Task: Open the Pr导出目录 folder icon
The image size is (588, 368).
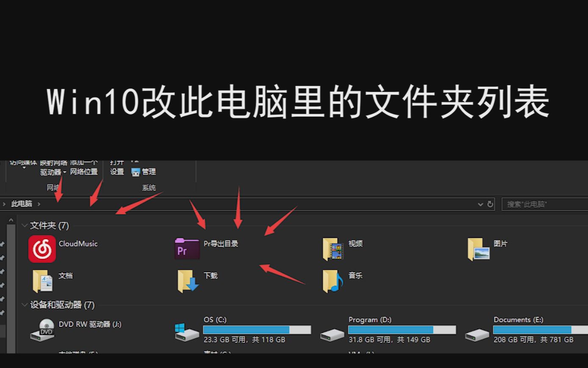Action: point(187,249)
